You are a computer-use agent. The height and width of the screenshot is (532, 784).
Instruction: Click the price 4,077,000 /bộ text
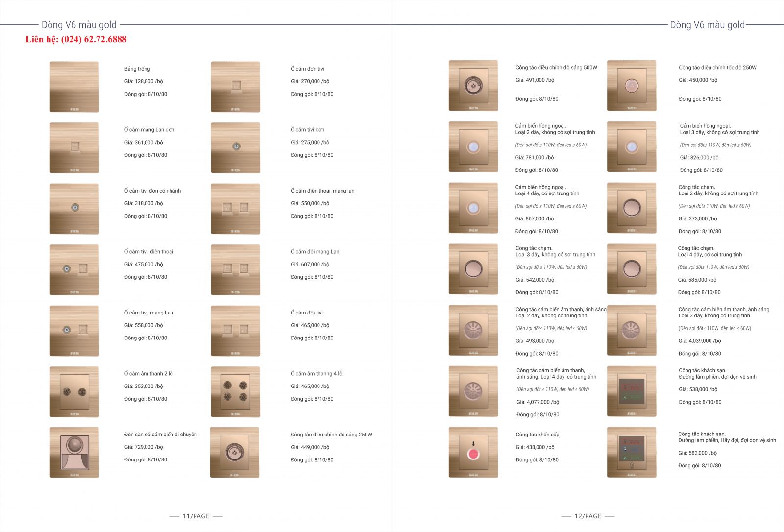pyautogui.click(x=538, y=402)
